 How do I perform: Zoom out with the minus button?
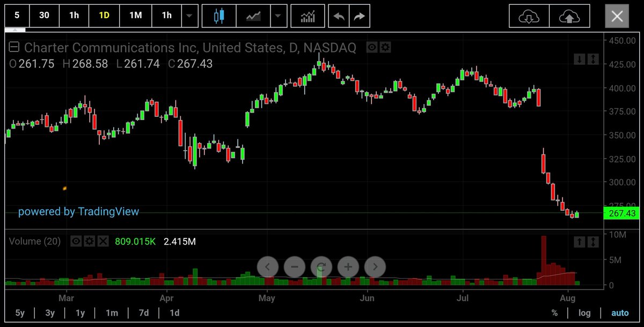click(x=295, y=266)
